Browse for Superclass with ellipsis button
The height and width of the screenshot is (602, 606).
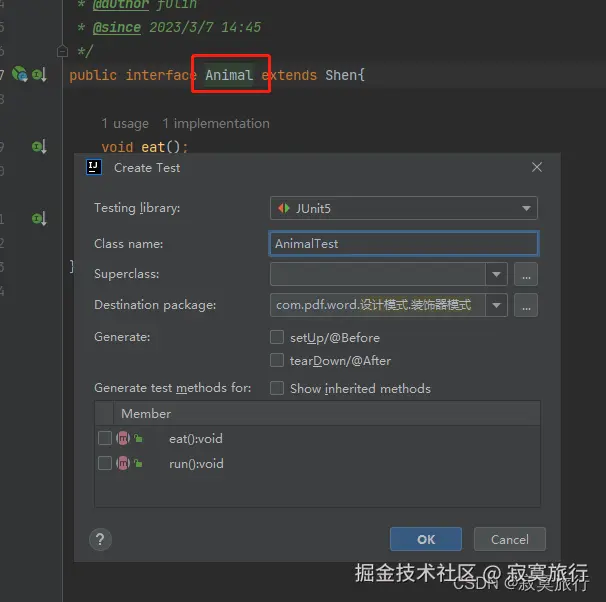pyautogui.click(x=526, y=274)
